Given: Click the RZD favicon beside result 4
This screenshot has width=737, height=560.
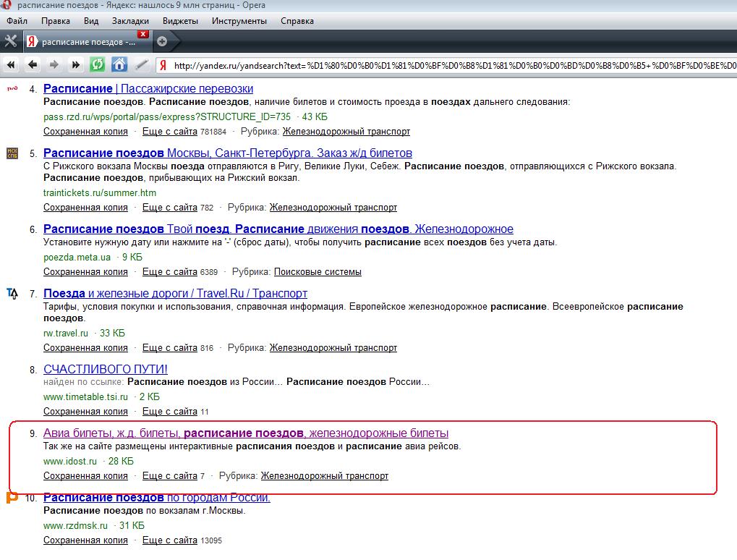Looking at the screenshot, I should pos(12,88).
